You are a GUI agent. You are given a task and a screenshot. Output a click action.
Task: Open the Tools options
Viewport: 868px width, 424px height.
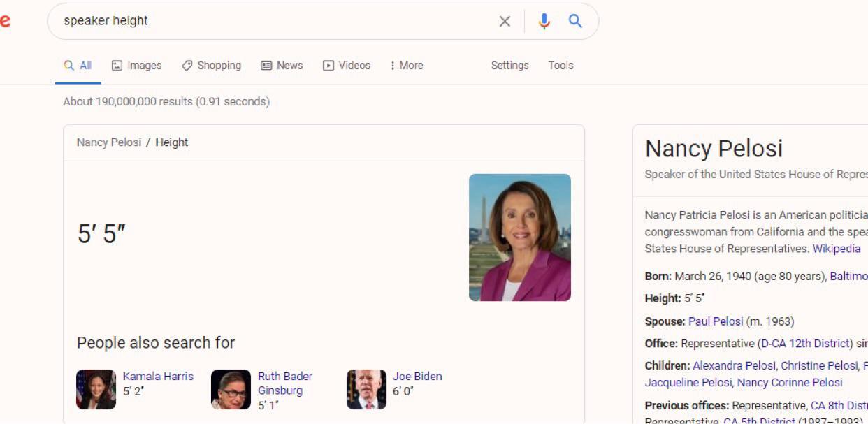click(560, 65)
